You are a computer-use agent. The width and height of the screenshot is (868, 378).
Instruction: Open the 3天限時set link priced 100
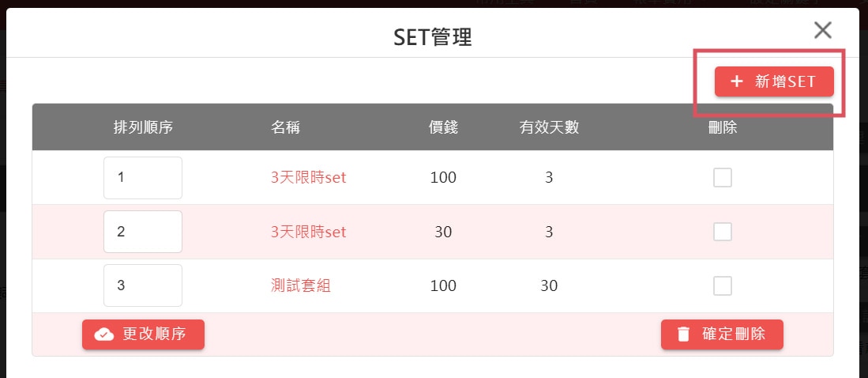click(x=308, y=178)
